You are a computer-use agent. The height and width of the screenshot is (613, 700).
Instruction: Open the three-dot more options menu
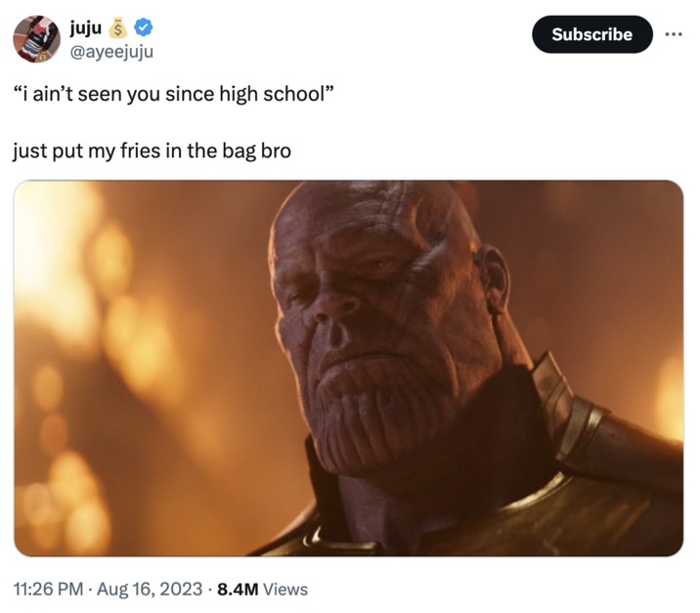(671, 33)
